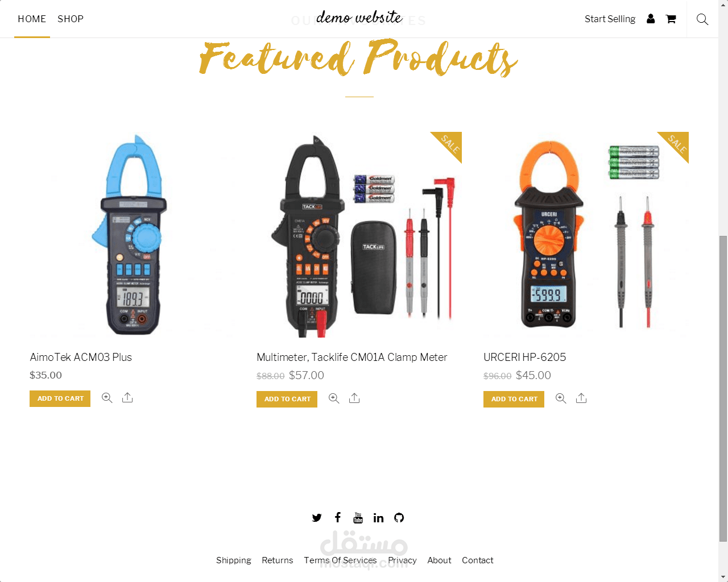The width and height of the screenshot is (728, 582).
Task: Open the Facebook social icon
Action: [338, 517]
